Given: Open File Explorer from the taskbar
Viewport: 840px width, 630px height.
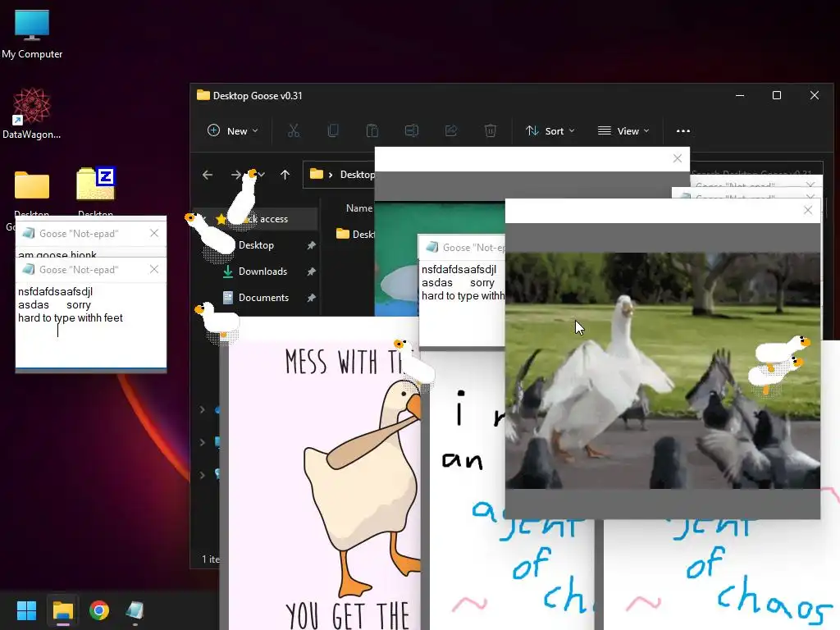Looking at the screenshot, I should pos(62,610).
